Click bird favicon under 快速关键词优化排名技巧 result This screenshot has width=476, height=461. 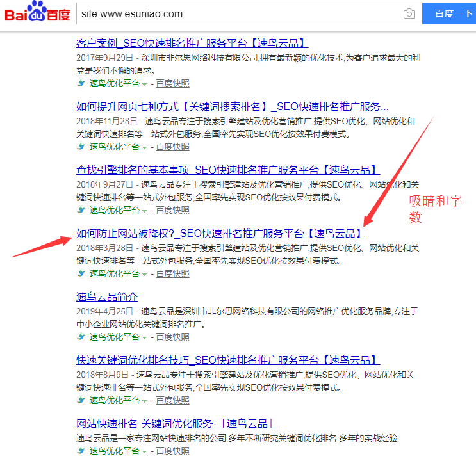(81, 400)
